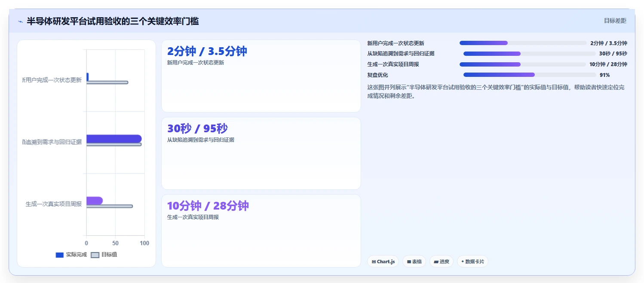Click the x-axis tick label 0

pos(86,243)
